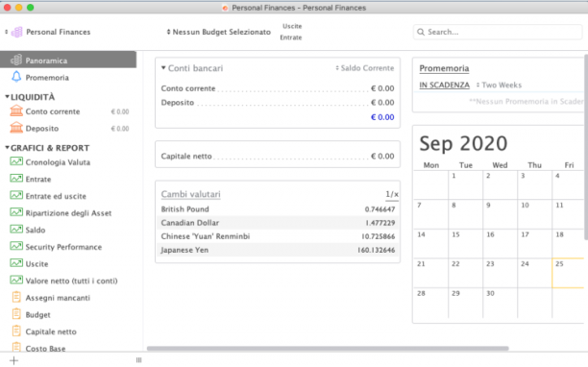Click the blue € 0.00 total

382,117
